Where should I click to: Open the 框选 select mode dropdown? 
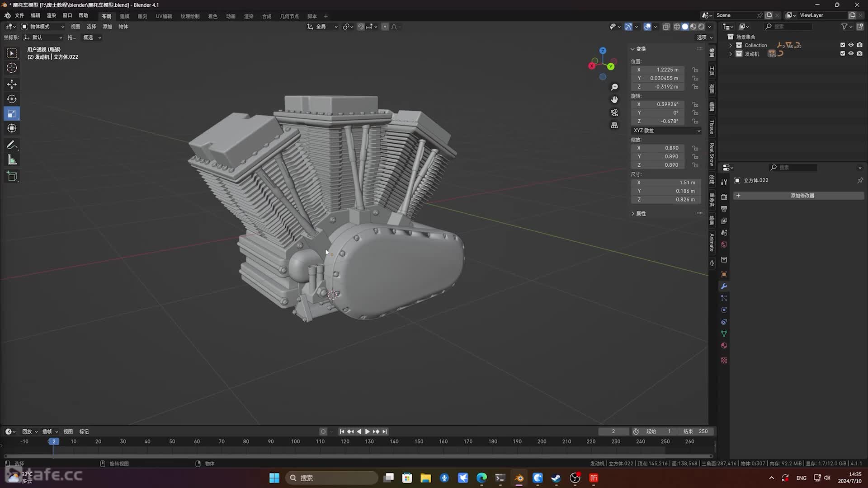coord(92,38)
